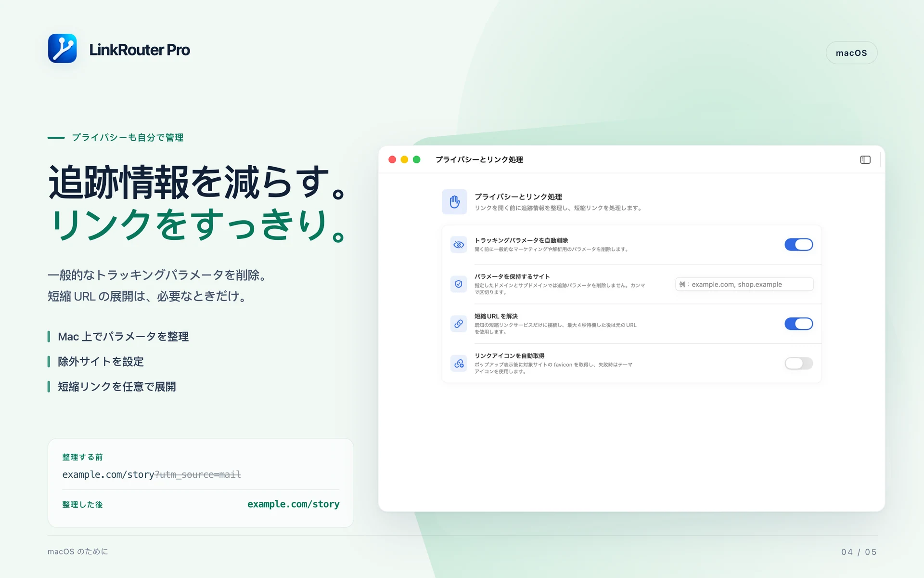Enable the リンクアイコンを自動取得 switch
This screenshot has height=578, width=924.
(798, 363)
